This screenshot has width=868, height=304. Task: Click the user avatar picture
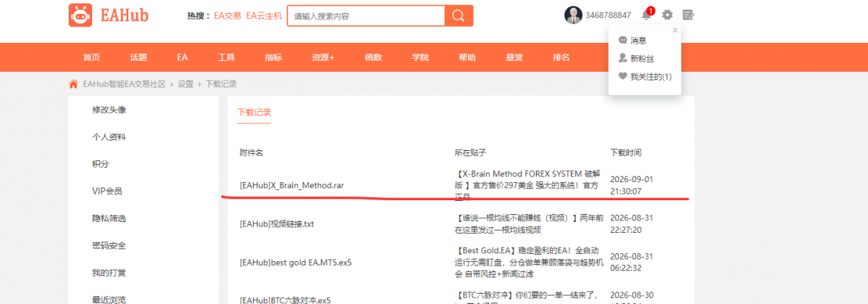coord(573,15)
